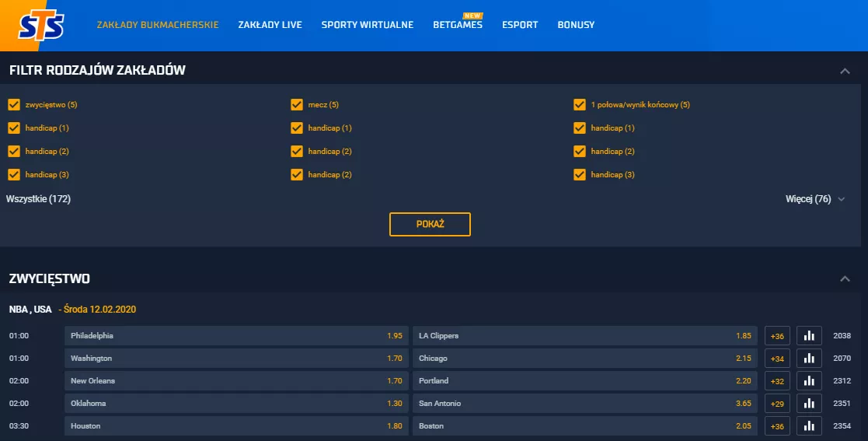The width and height of the screenshot is (868, 441).
Task: Collapse the Zwycięstwo section
Action: [x=845, y=278]
